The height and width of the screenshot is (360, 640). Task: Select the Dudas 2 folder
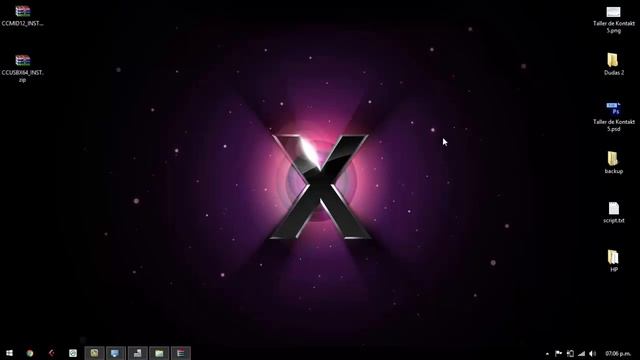(613, 64)
